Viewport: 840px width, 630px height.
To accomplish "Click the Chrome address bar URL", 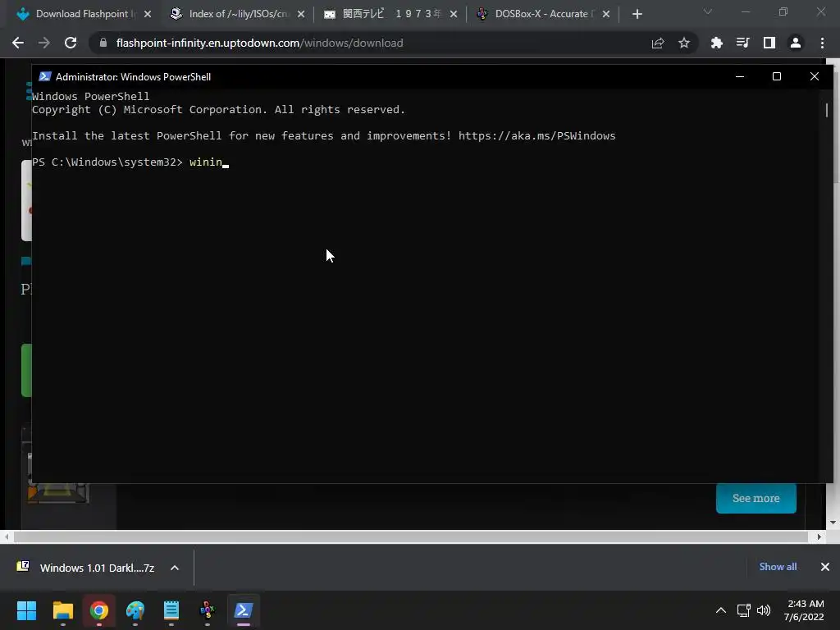I will click(259, 43).
